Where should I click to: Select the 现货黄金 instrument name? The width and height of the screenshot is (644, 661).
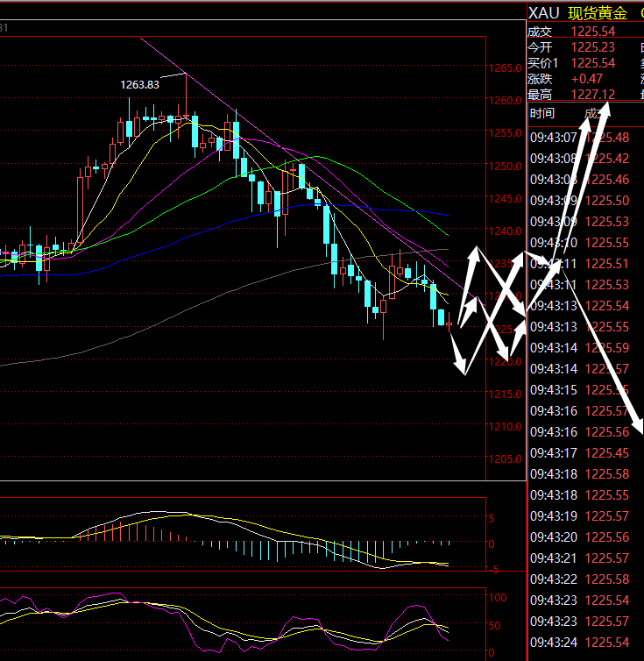[598, 13]
